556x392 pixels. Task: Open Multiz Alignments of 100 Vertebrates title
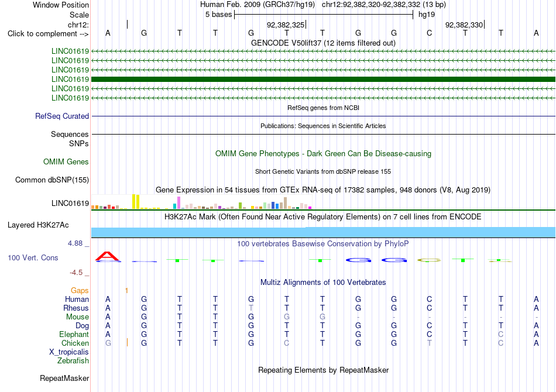coord(323,282)
